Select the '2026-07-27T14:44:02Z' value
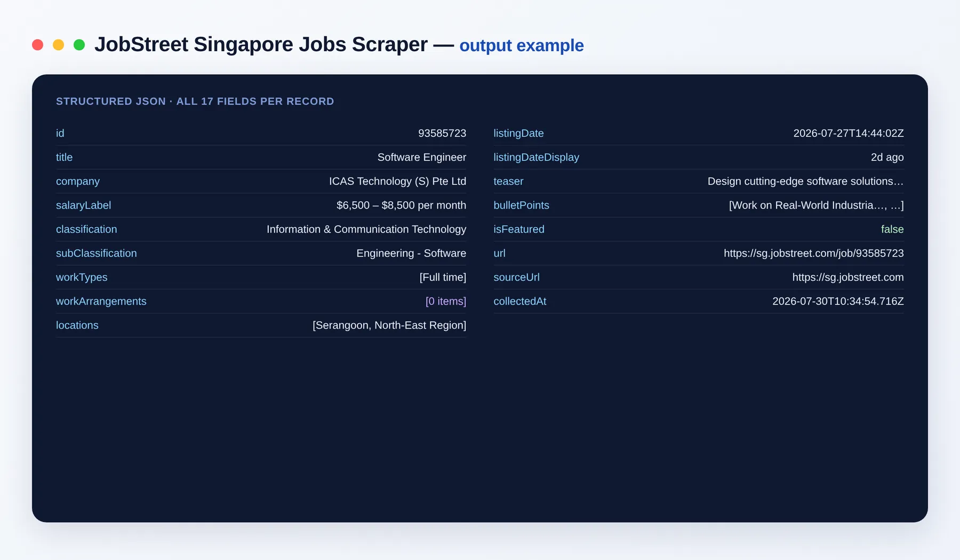This screenshot has width=960, height=560. [x=849, y=133]
